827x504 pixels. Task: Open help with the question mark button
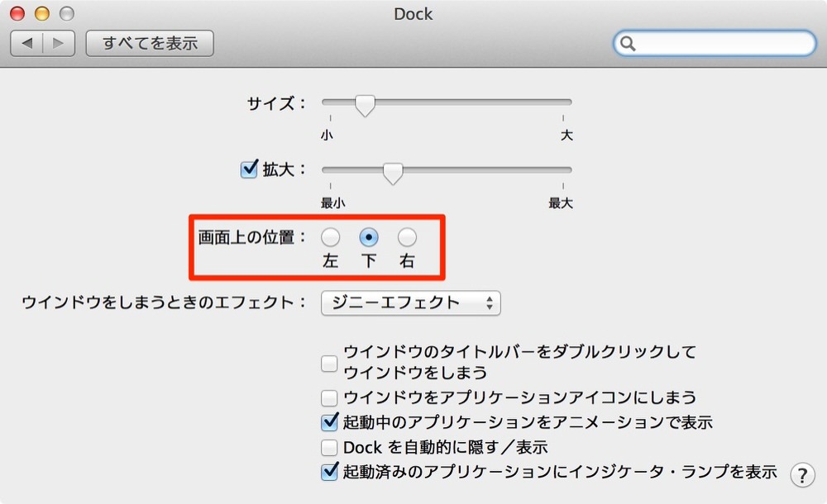pos(802,475)
